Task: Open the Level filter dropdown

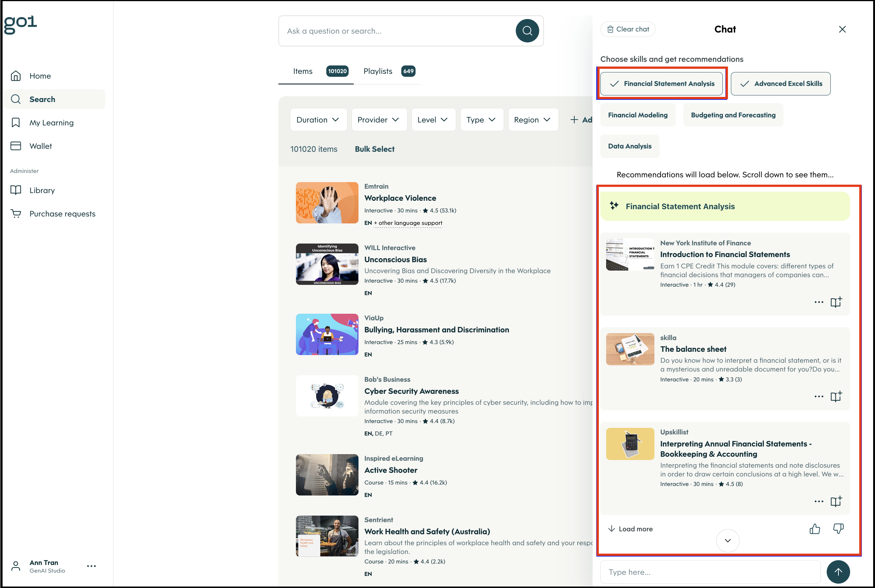Action: 433,120
